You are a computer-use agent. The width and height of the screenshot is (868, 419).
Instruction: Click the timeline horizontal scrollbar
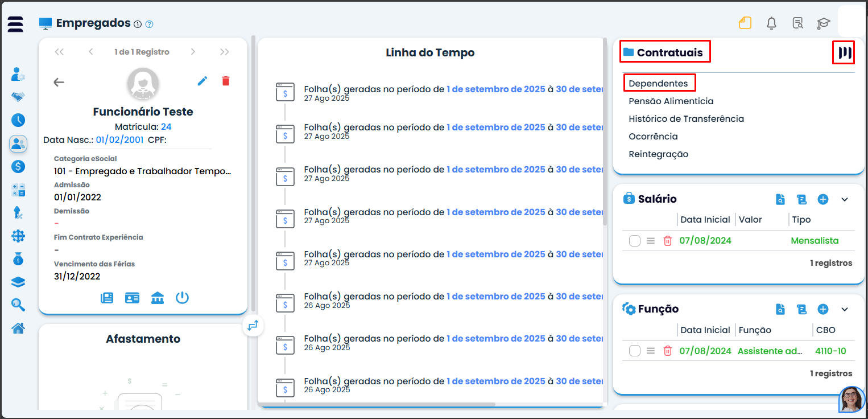tap(378, 405)
